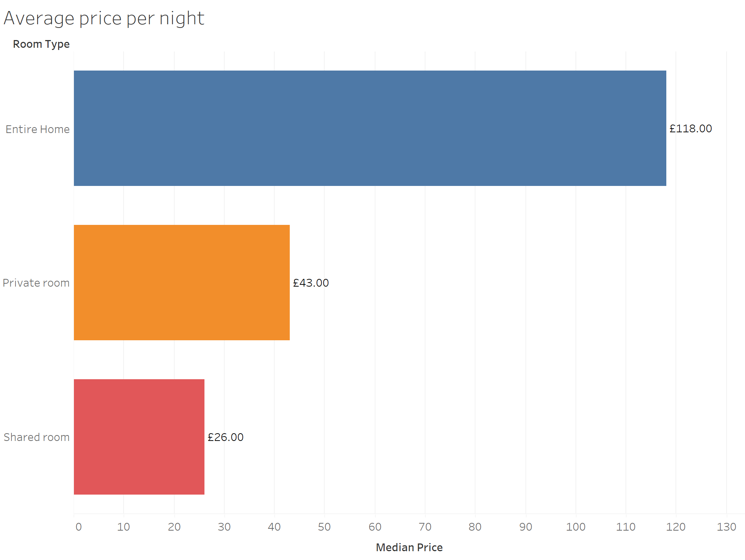Image resolution: width=745 pixels, height=560 pixels.
Task: Click the Median Price axis title
Action: 409,548
